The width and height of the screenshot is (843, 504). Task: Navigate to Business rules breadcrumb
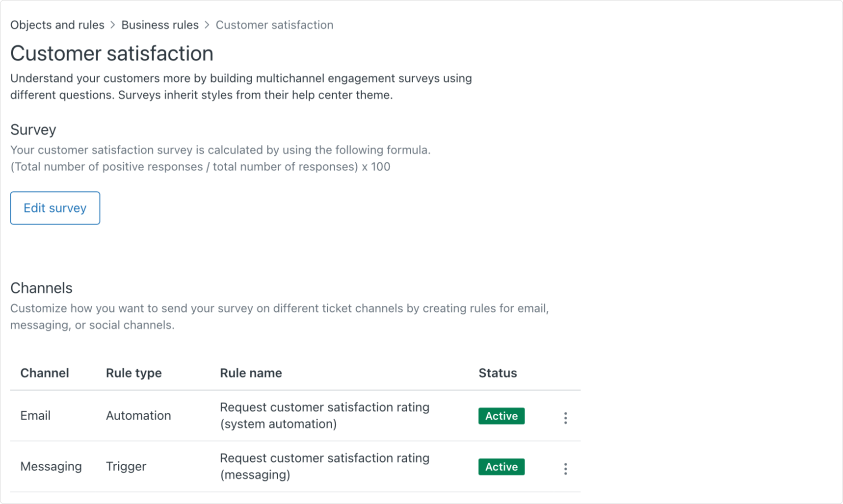click(160, 25)
